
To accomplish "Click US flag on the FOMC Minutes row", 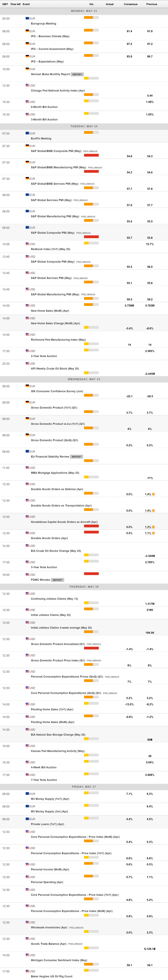I will (x=27, y=574).
